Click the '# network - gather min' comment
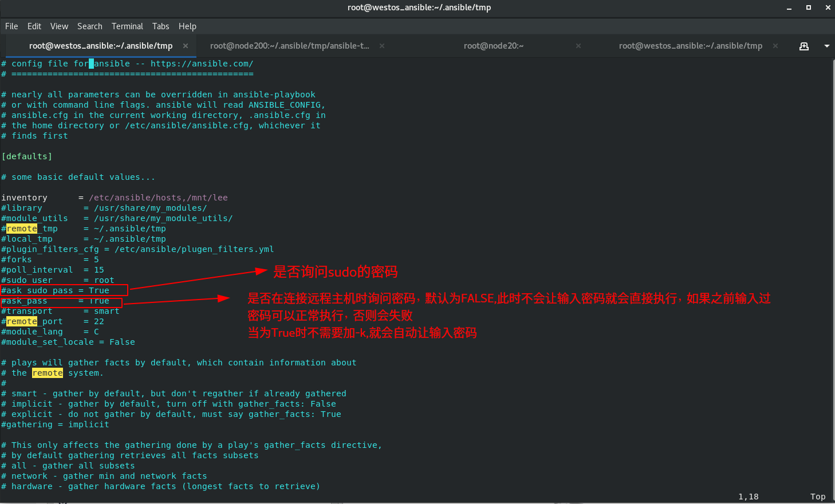This screenshot has width=835, height=504. pyautogui.click(x=104, y=476)
